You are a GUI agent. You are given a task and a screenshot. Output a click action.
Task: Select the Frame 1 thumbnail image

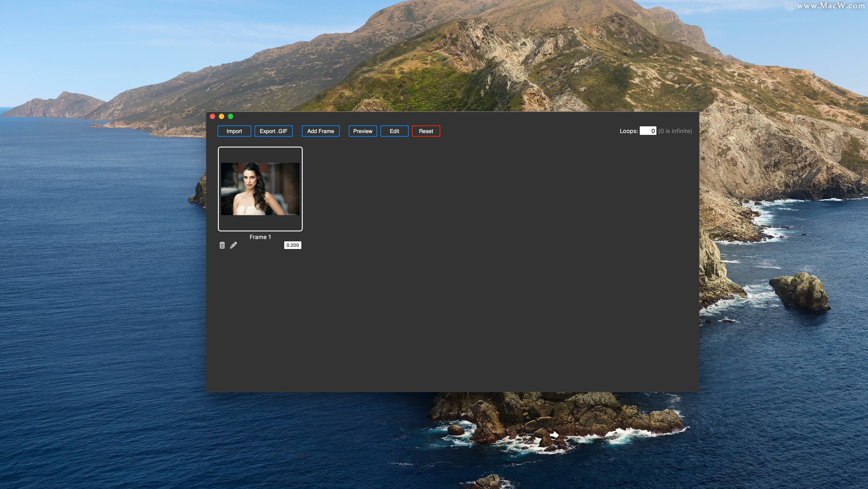[x=260, y=189]
